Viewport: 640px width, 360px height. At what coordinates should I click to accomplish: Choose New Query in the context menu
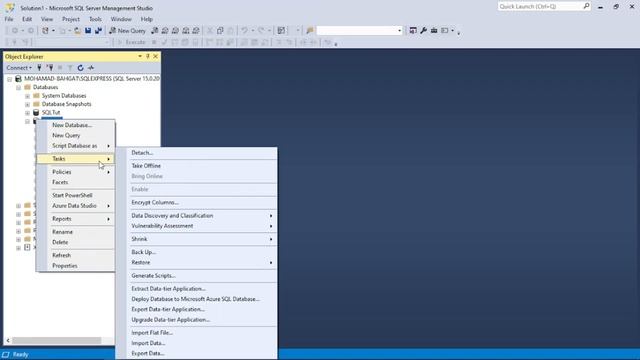pyautogui.click(x=76, y=136)
